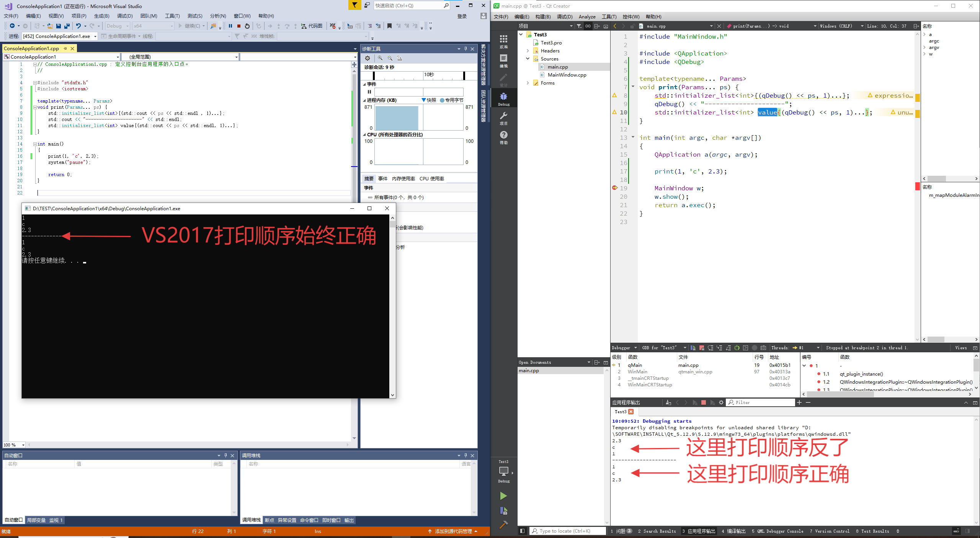Click the VS editor zoom 100 % dropdown
The image size is (980, 538).
(x=14, y=445)
